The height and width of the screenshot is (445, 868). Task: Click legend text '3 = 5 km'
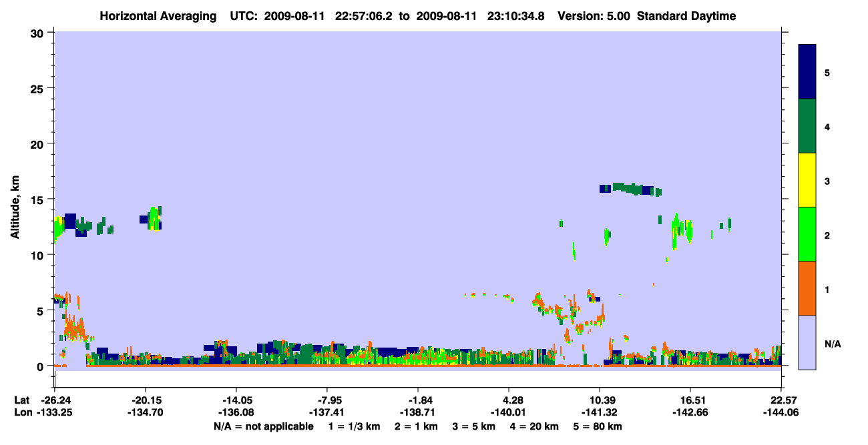(474, 426)
